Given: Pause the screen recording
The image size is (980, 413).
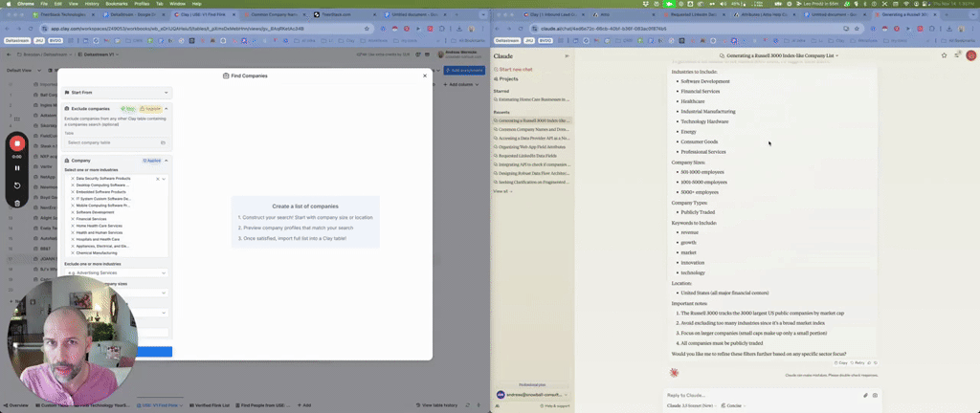Looking at the screenshot, I should 17,167.
